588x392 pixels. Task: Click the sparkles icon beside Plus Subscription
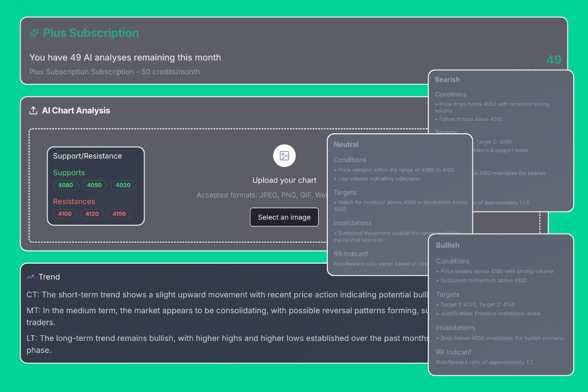point(33,32)
